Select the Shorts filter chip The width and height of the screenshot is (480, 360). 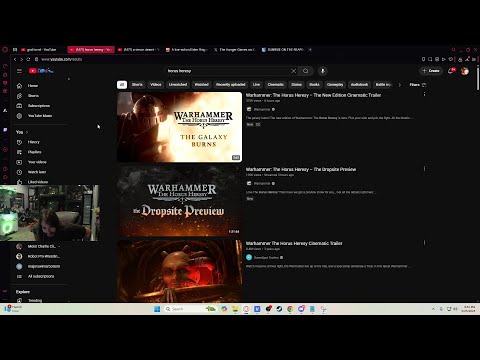point(137,85)
